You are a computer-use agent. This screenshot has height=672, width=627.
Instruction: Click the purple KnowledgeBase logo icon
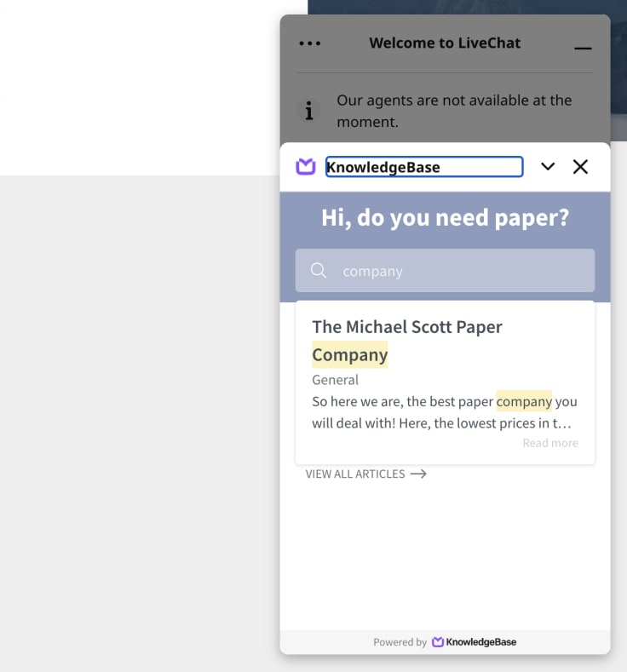(306, 166)
